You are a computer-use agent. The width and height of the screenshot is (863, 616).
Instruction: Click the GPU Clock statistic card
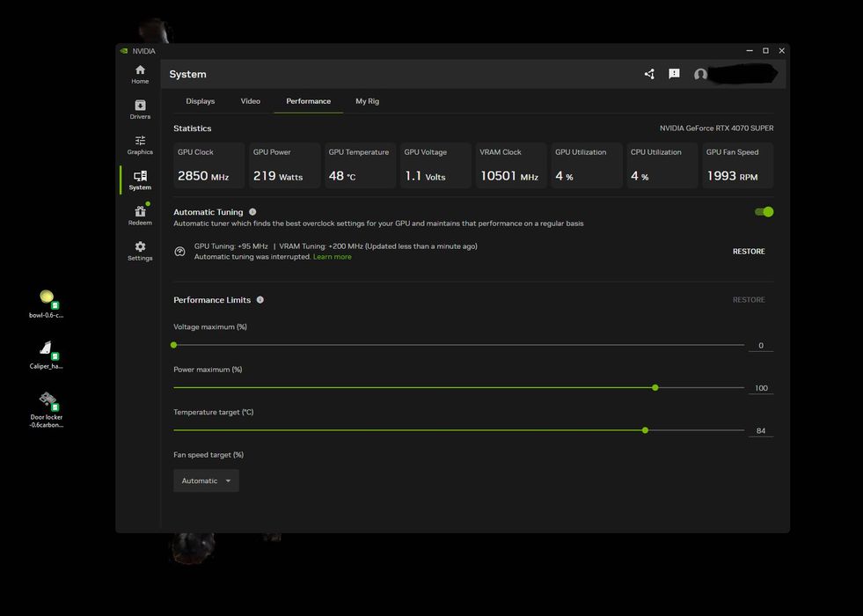pyautogui.click(x=209, y=165)
